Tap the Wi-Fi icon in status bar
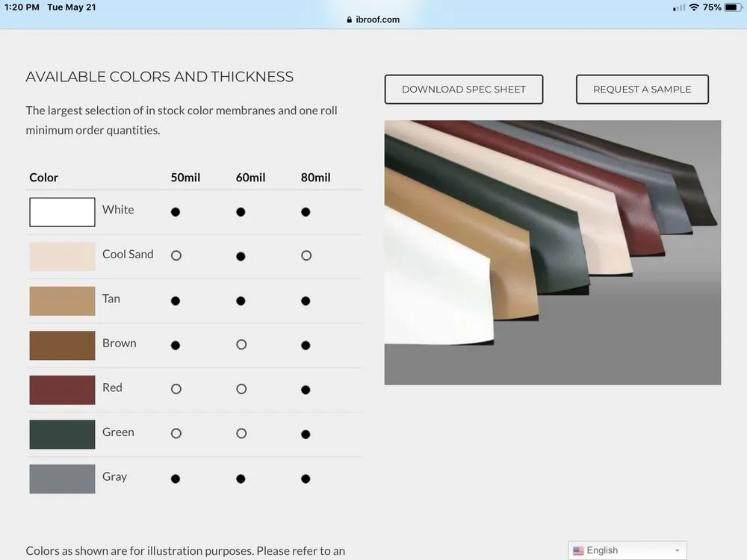The image size is (747, 560). point(694,7)
